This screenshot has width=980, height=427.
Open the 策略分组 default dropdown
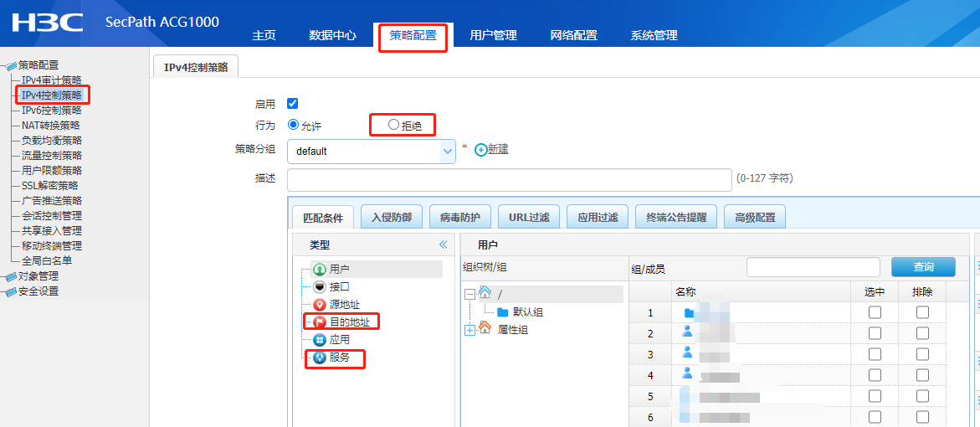(372, 151)
